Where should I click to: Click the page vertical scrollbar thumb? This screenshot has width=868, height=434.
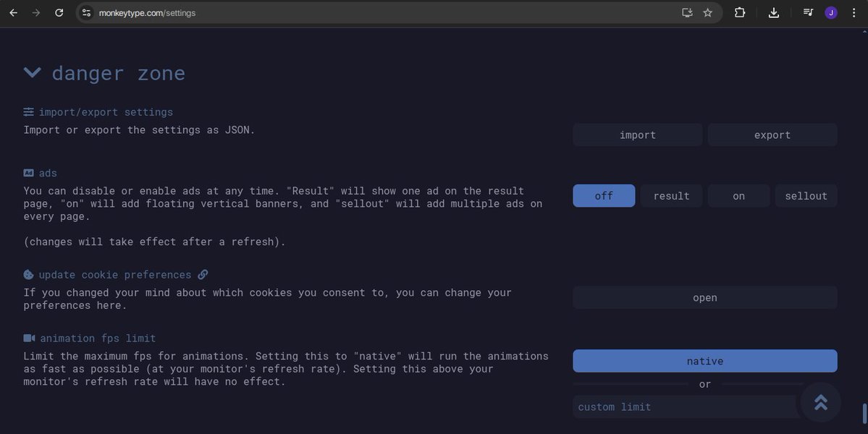tap(864, 414)
